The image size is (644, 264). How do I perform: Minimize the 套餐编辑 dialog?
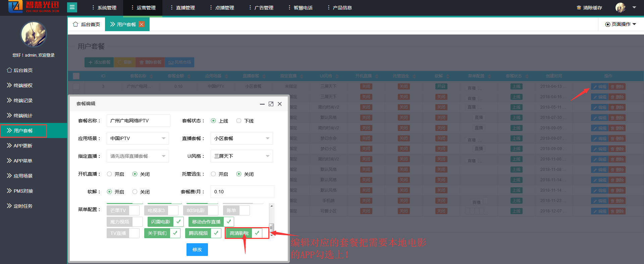(x=262, y=104)
